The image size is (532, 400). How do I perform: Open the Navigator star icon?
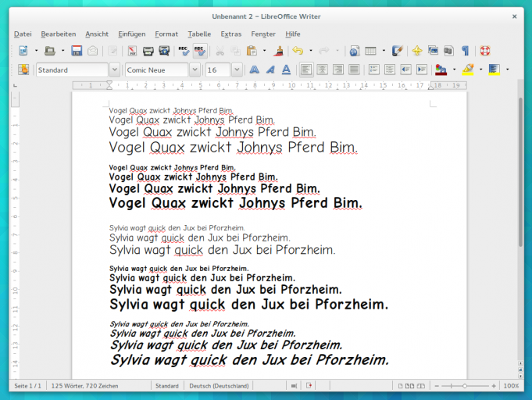(x=416, y=51)
